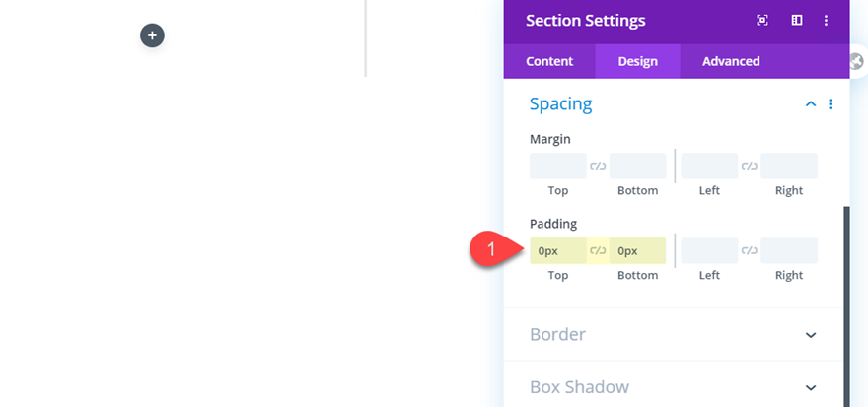Switch to the Content tab
This screenshot has height=407, width=868.
[x=549, y=61]
